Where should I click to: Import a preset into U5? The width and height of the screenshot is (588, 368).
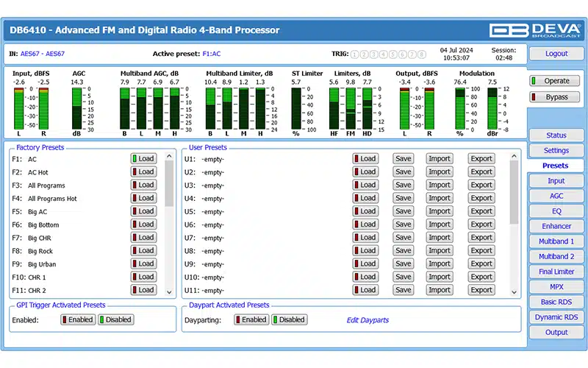pos(440,211)
